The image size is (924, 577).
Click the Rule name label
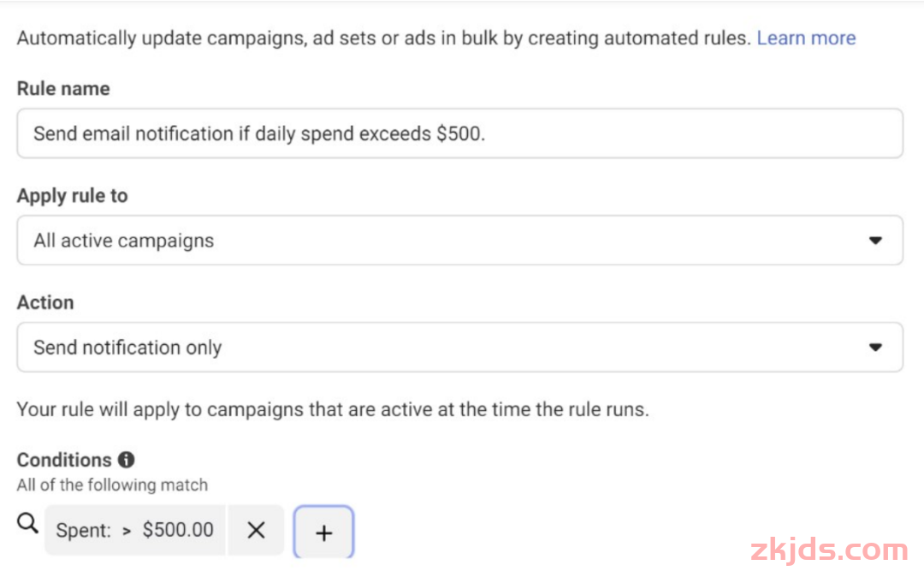[63, 88]
